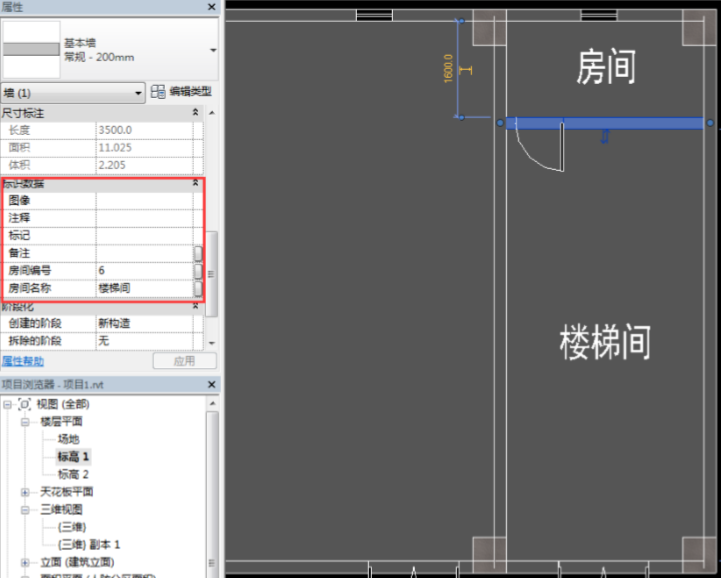This screenshot has height=578, width=721.
Task: Open the wall type selector dropdown arrow
Action: pos(213,50)
